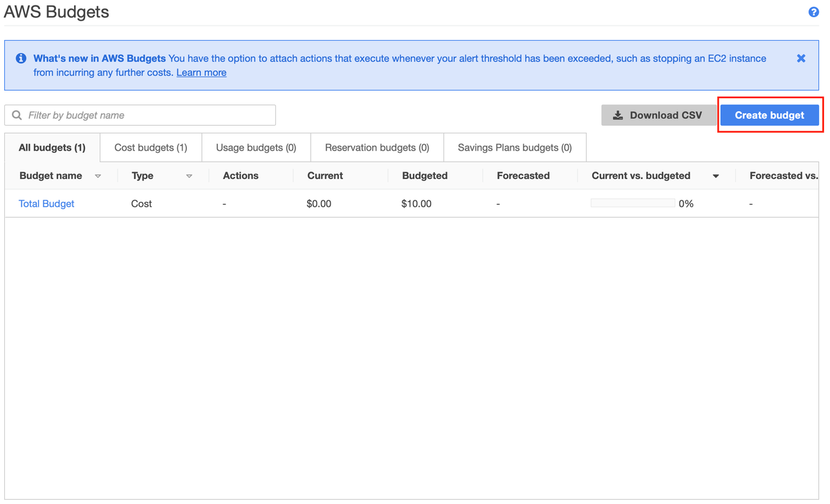The image size is (830, 504).
Task: Sort by Current vs. budgeted arrow
Action: (x=716, y=176)
